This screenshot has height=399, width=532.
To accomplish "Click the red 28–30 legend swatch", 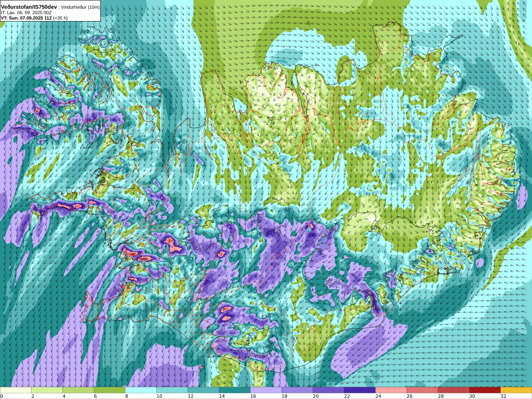I will pyautogui.click(x=453, y=390).
